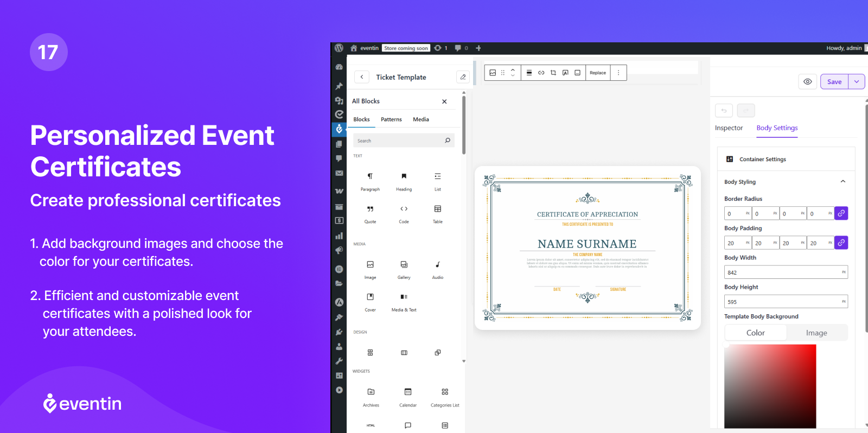868x433 pixels.
Task: Switch to the Inspector tab
Action: (729, 128)
